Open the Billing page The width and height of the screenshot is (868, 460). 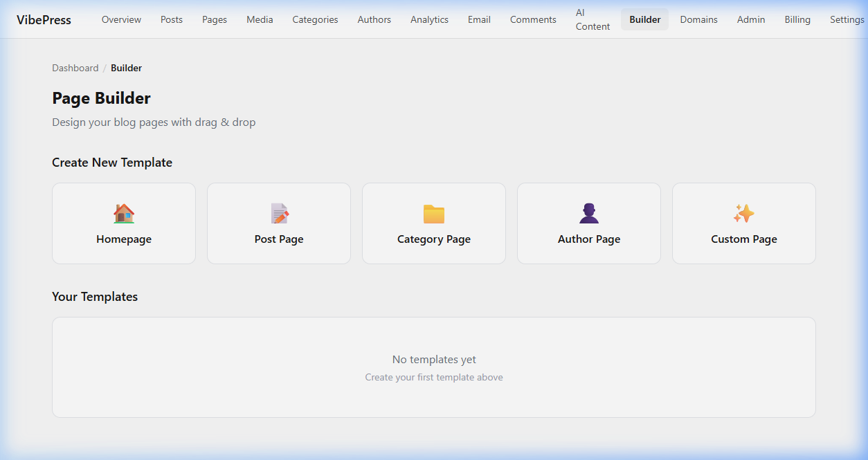(x=797, y=19)
